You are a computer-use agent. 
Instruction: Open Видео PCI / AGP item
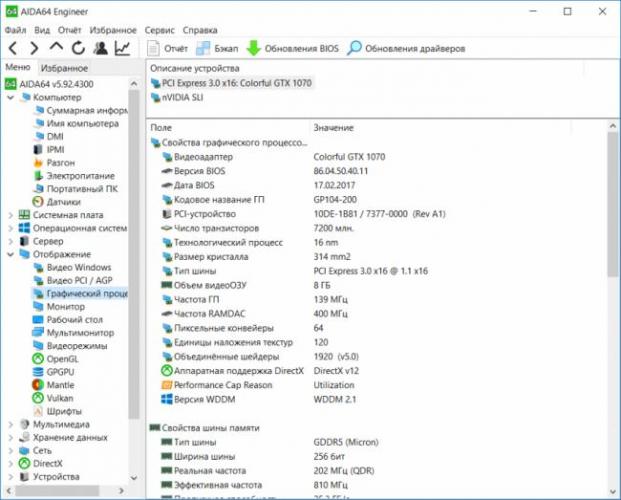tap(73, 281)
